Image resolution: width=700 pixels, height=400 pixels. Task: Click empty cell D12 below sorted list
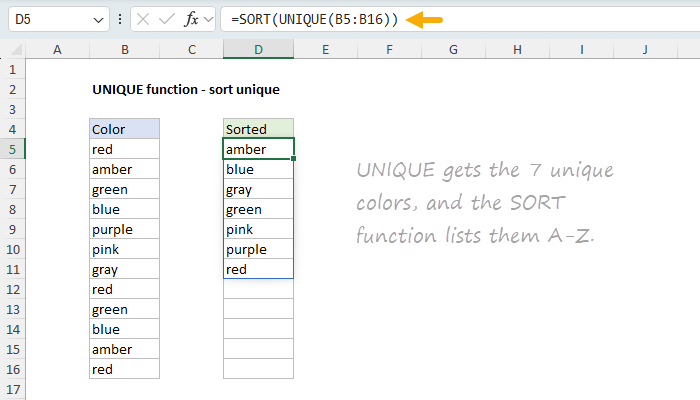pyautogui.click(x=258, y=289)
